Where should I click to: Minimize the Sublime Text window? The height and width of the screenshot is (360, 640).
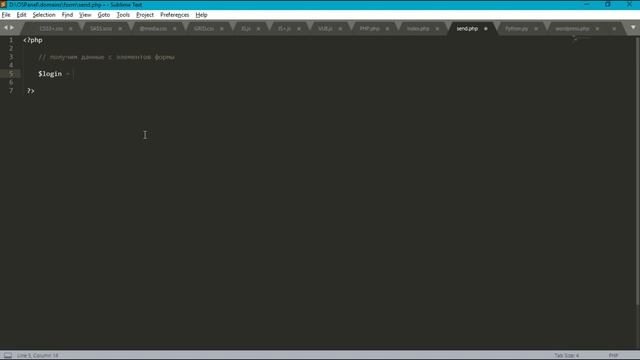click(587, 4)
